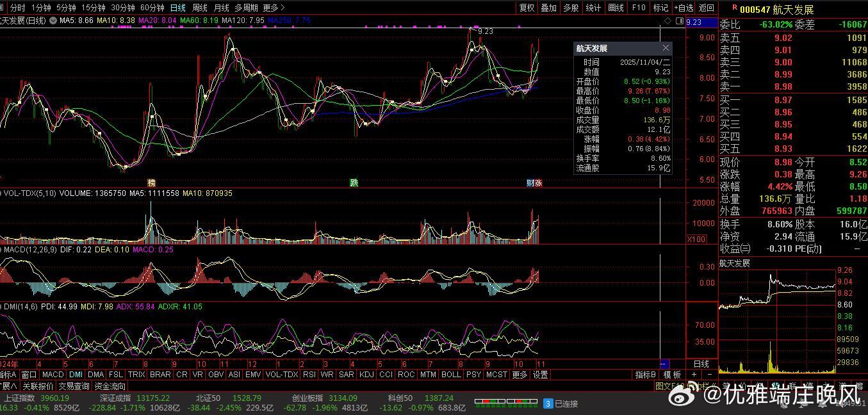Click the +自选 add to watchlist button
Image resolution: width=868 pixels, height=415 pixels.
tap(683, 8)
